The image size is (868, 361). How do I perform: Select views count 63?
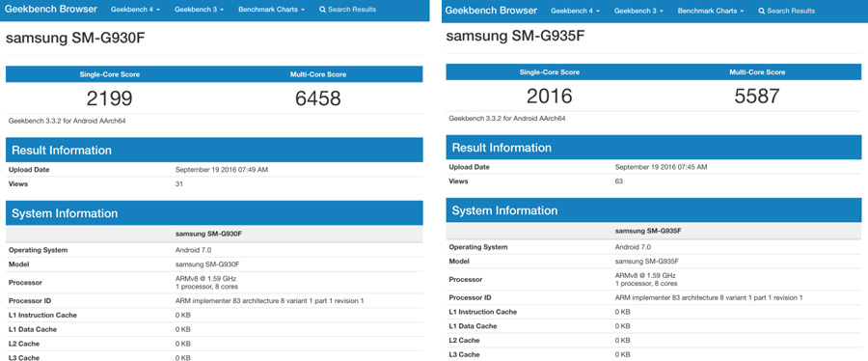(619, 181)
